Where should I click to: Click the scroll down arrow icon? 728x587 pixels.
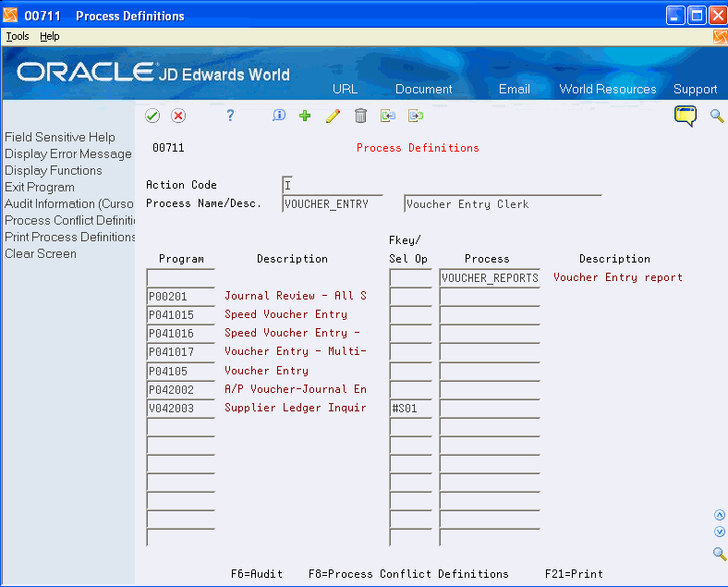click(720, 532)
